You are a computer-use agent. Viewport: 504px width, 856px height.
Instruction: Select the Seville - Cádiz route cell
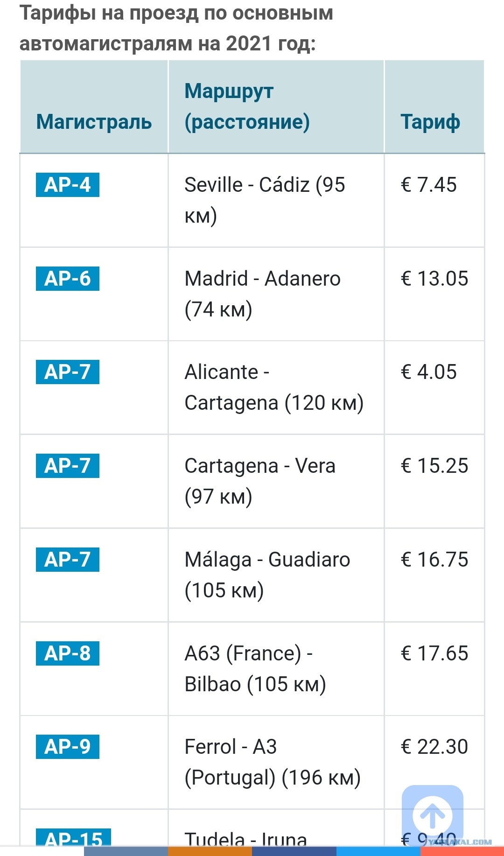click(276, 200)
